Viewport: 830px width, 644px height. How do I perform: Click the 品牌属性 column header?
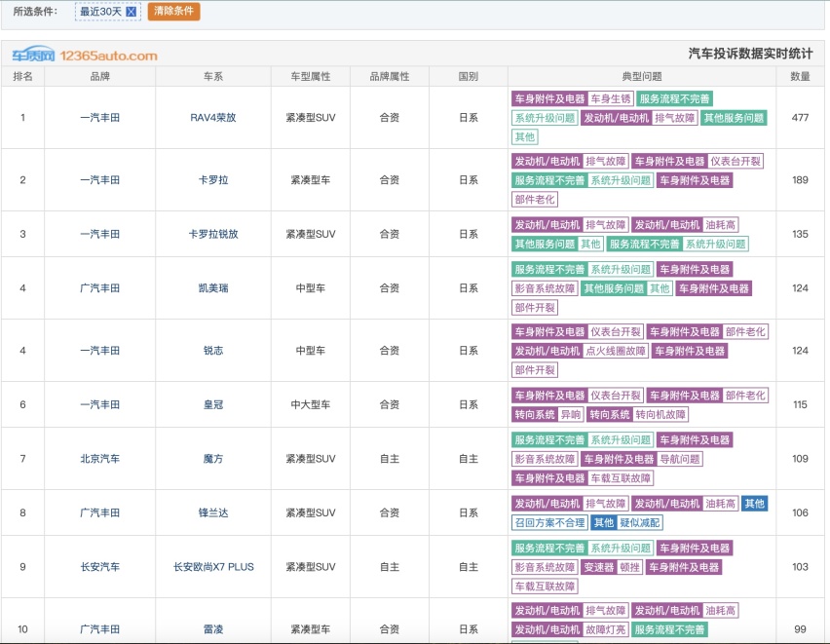(390, 76)
